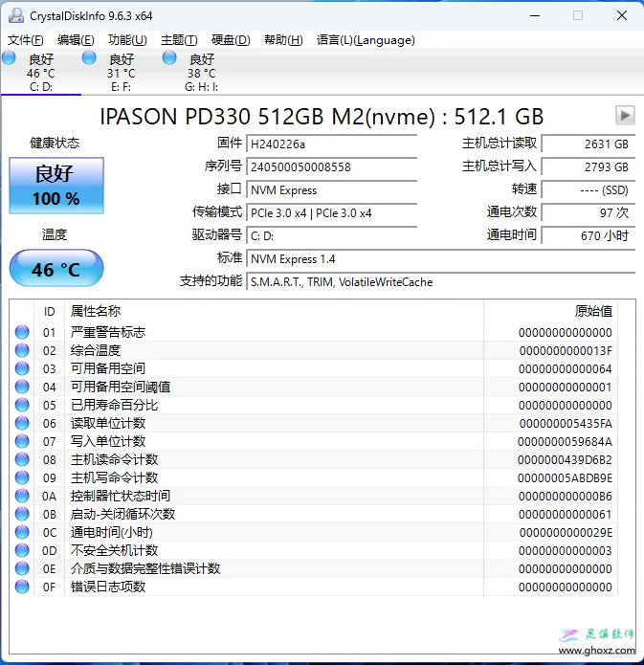Click raw value 000000059684A
This screenshot has width=644, height=665.
click(565, 441)
